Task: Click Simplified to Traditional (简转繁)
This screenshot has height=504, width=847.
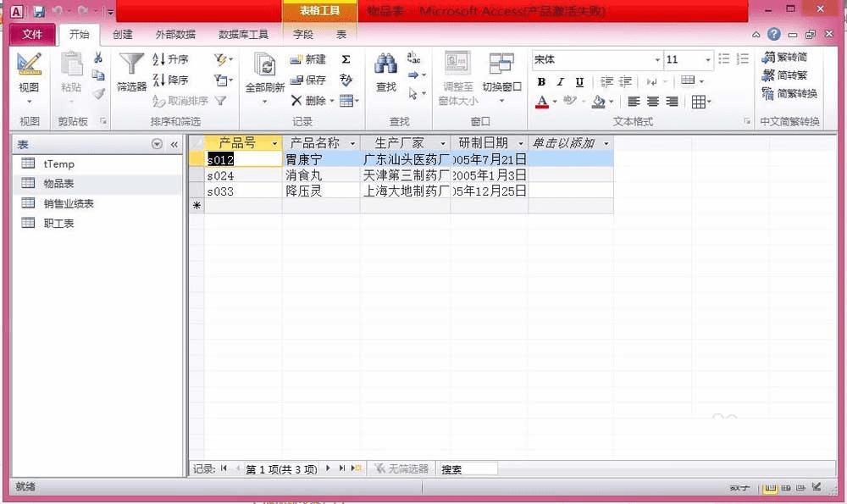Action: coord(784,75)
